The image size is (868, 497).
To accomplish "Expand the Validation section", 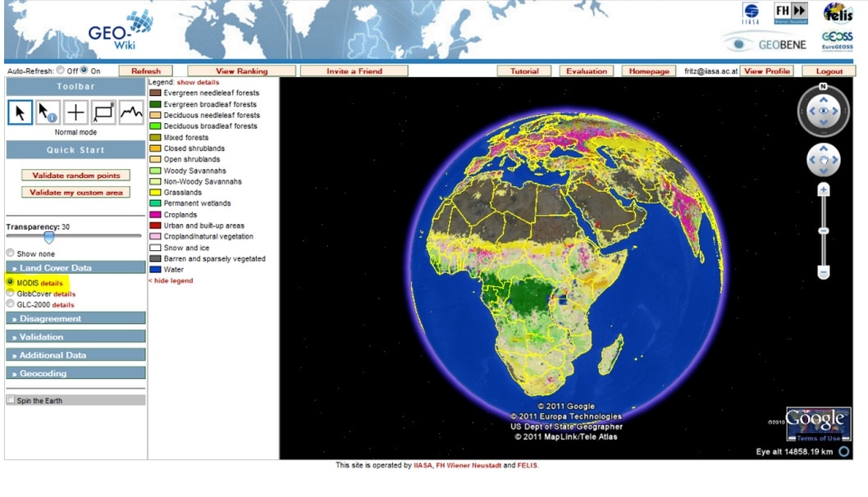I will (75, 336).
